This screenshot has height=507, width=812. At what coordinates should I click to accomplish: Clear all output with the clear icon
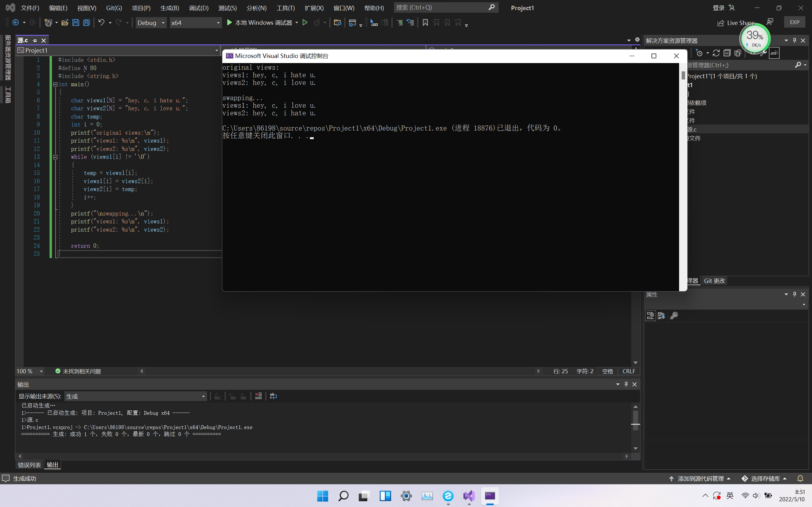259,396
